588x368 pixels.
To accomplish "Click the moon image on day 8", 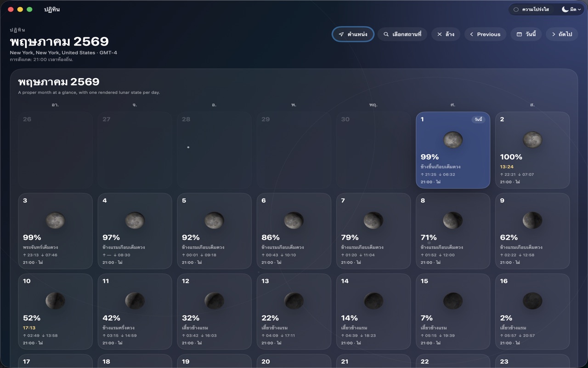I will (453, 220).
